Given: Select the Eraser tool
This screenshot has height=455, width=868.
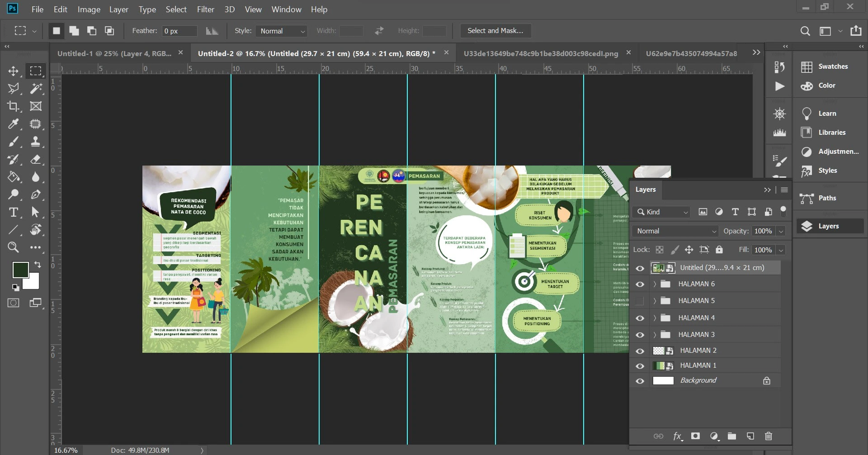Looking at the screenshot, I should 36,159.
